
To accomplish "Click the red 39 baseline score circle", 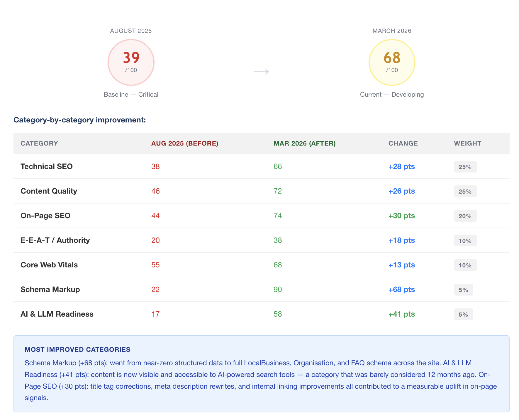I will 131,62.
